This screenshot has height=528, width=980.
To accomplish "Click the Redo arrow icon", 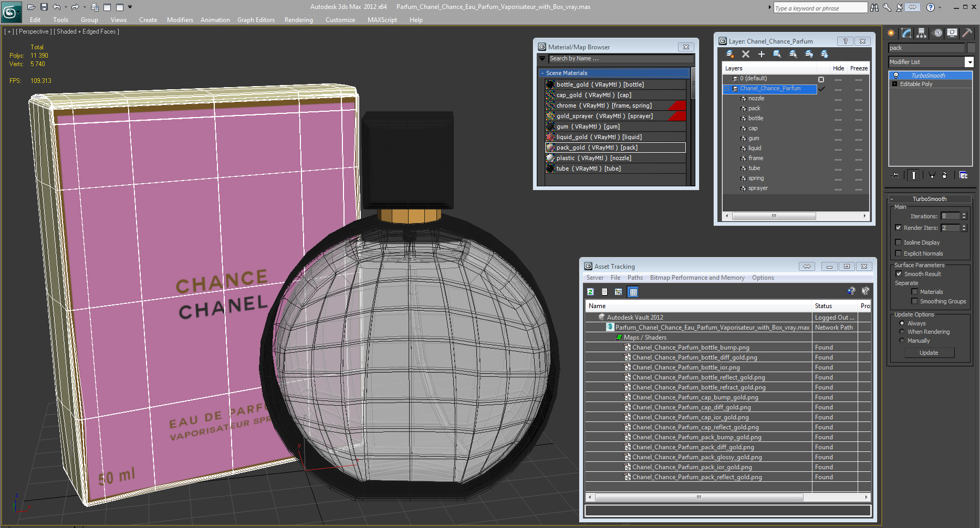I will [x=75, y=7].
